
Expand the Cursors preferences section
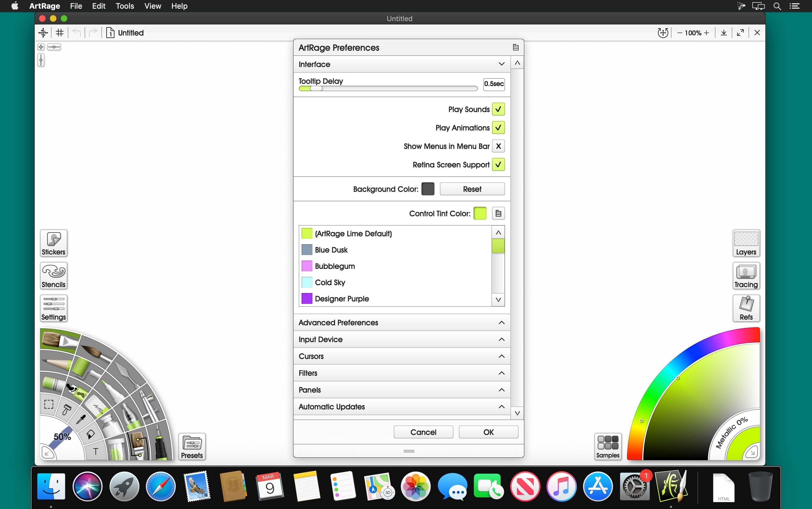[401, 356]
